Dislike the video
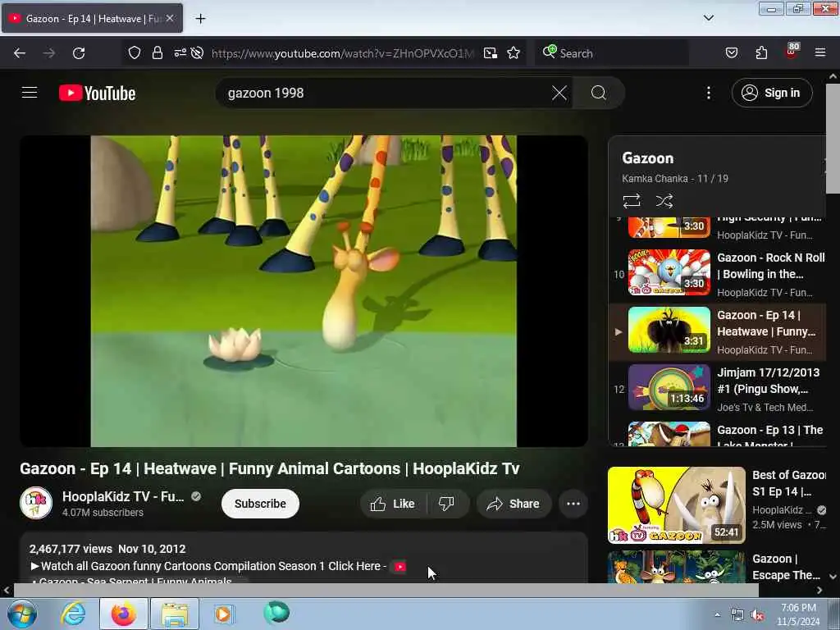This screenshot has width=840, height=630. pyautogui.click(x=446, y=504)
